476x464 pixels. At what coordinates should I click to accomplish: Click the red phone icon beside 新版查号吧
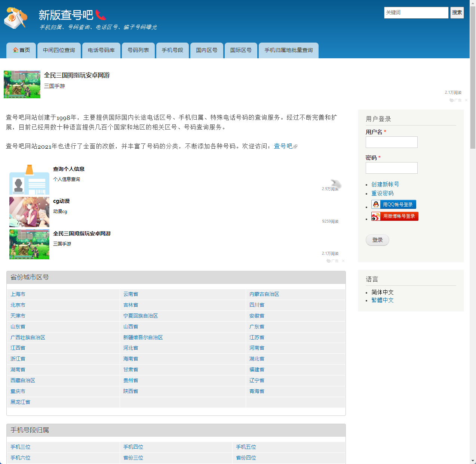pyautogui.click(x=101, y=14)
